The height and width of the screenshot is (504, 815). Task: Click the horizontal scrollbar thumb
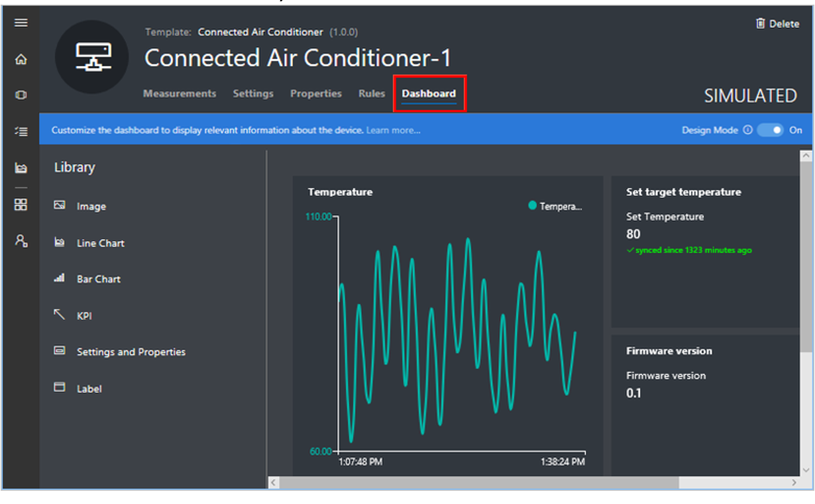pos(479,482)
